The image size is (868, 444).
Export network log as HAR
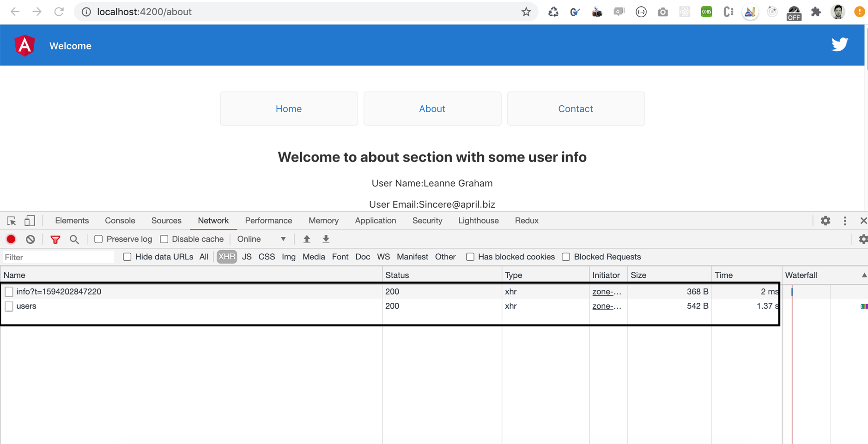tap(326, 239)
